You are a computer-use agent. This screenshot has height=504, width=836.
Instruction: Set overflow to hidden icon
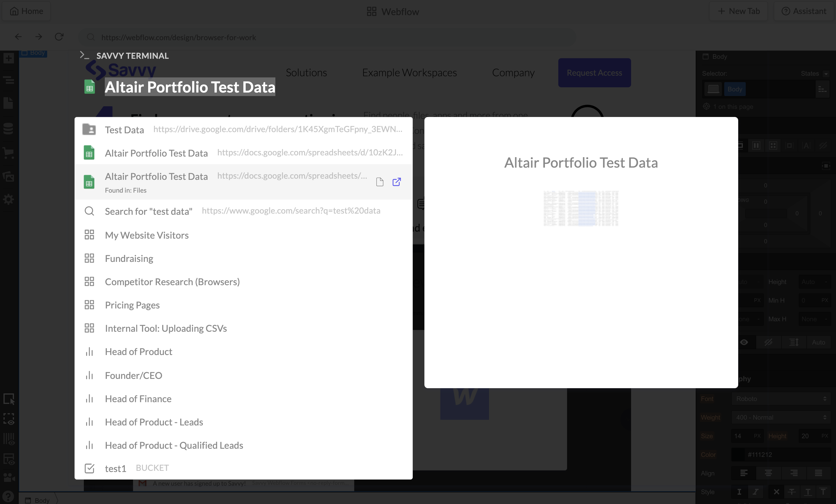(x=768, y=342)
